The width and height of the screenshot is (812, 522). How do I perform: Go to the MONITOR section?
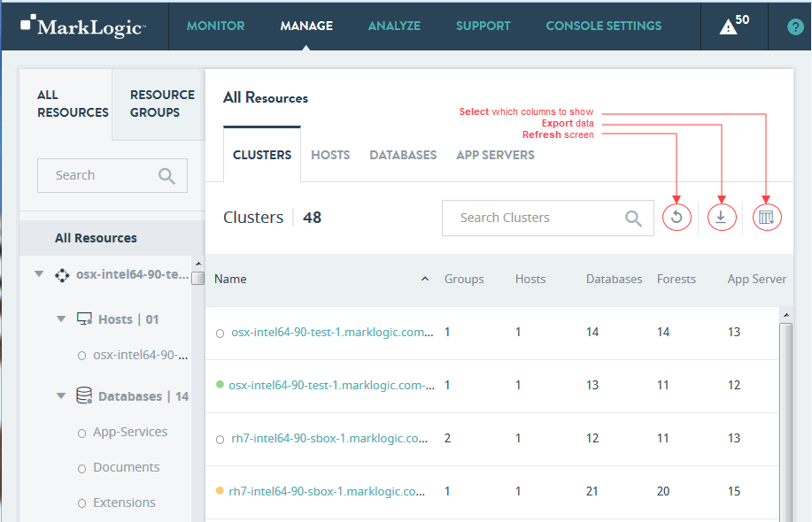click(x=215, y=26)
